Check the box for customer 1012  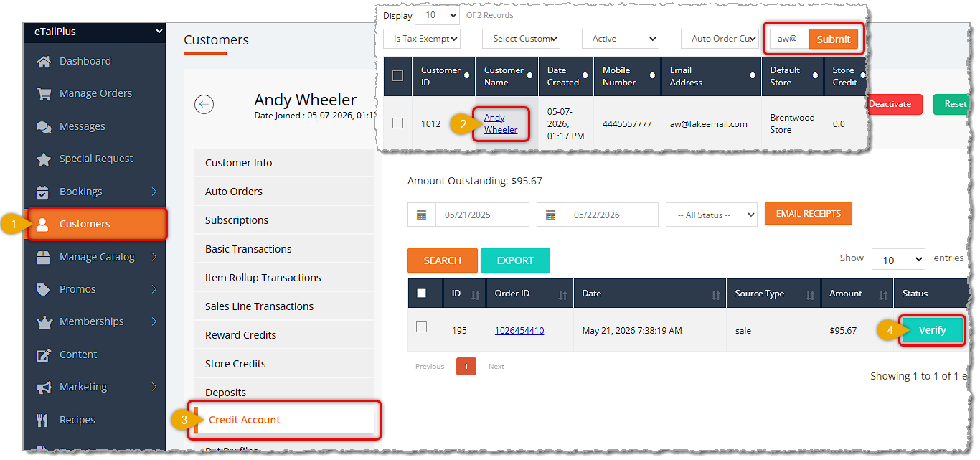397,123
